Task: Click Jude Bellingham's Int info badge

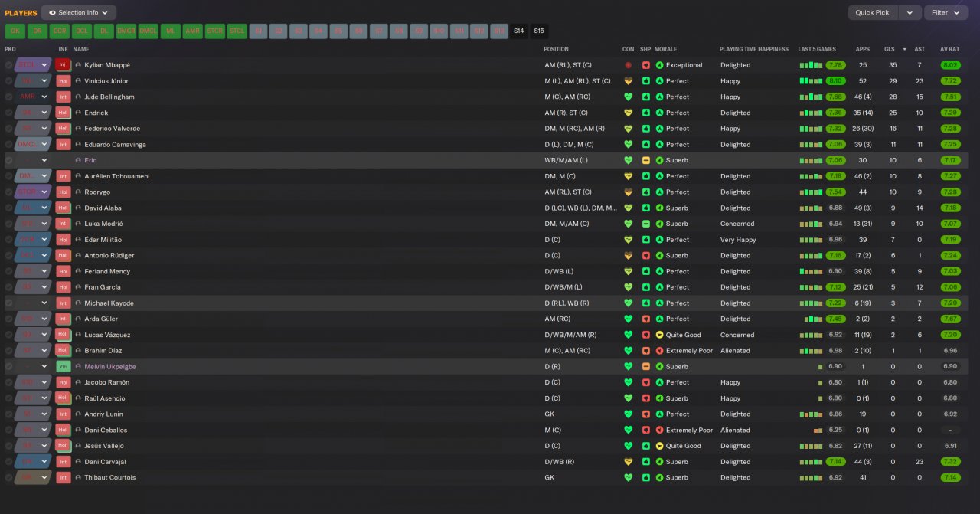Action: tap(63, 97)
